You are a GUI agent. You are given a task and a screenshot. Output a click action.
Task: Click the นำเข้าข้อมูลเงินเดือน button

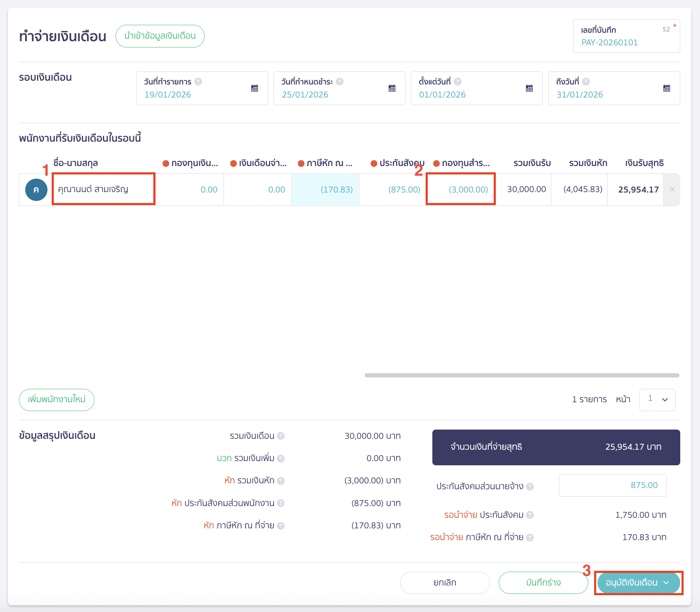coord(160,36)
